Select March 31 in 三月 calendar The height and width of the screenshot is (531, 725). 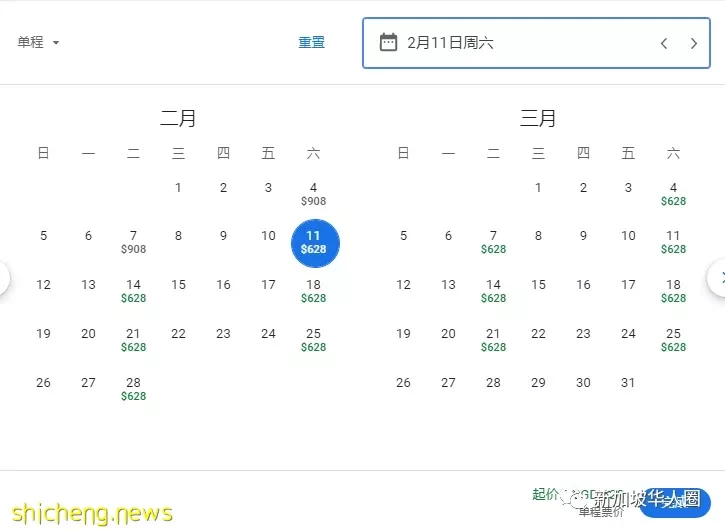628,383
